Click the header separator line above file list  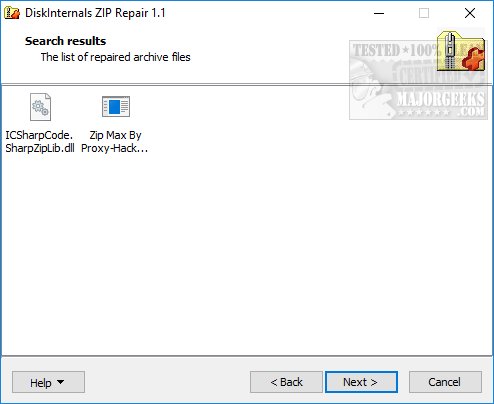[x=247, y=84]
